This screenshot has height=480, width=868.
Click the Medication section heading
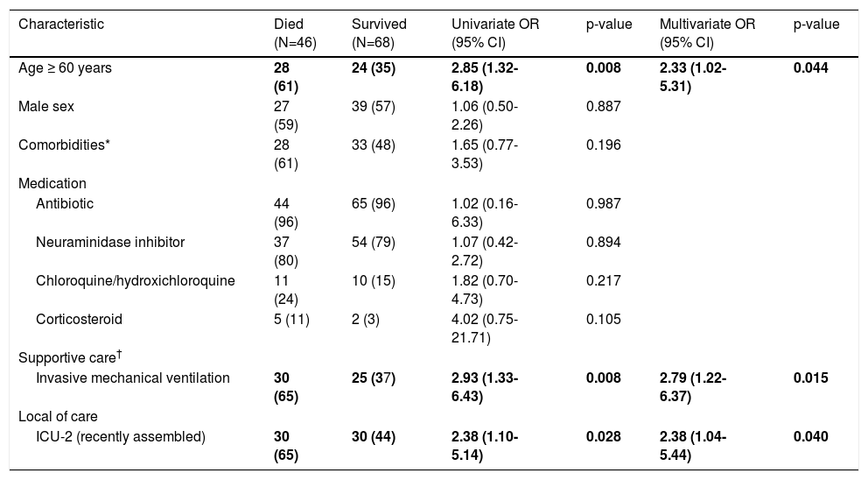[x=51, y=184]
